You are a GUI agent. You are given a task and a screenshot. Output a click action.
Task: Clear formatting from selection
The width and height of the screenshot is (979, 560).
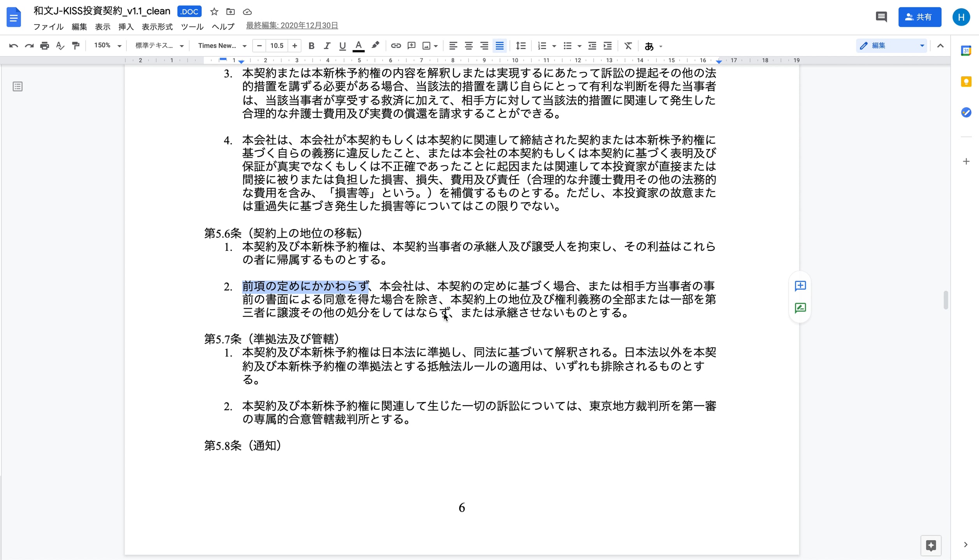click(628, 45)
